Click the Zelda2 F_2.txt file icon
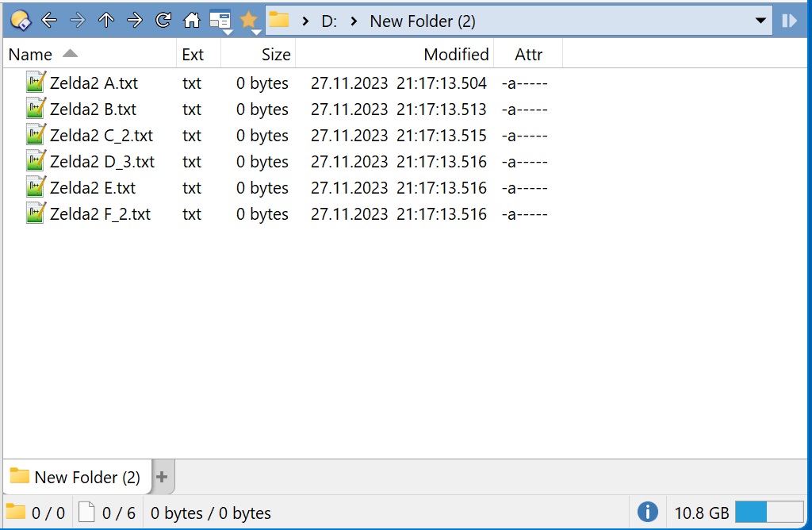 [x=36, y=213]
